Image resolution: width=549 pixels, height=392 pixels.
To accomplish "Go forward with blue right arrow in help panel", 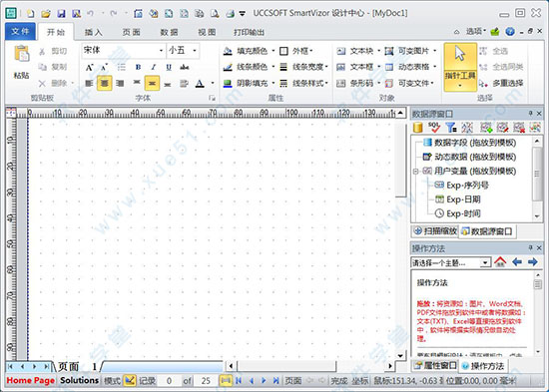I will (x=533, y=261).
